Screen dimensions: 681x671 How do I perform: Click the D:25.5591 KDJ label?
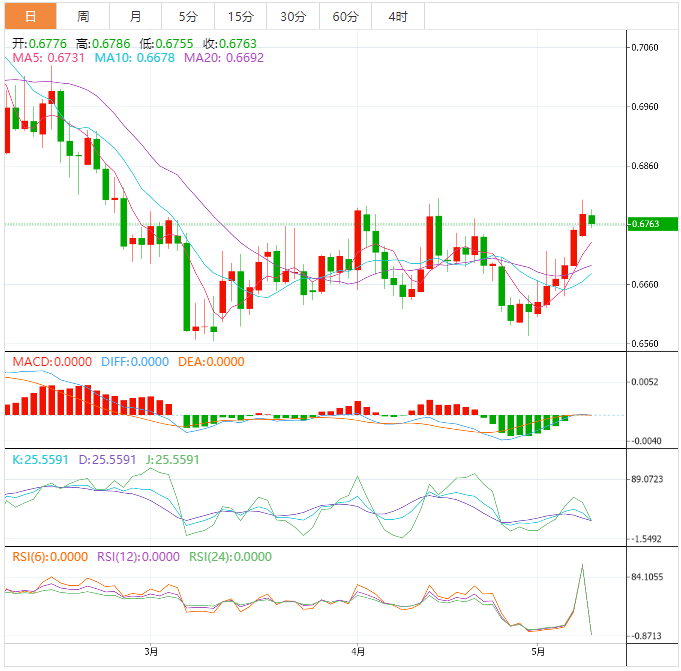pyautogui.click(x=107, y=459)
